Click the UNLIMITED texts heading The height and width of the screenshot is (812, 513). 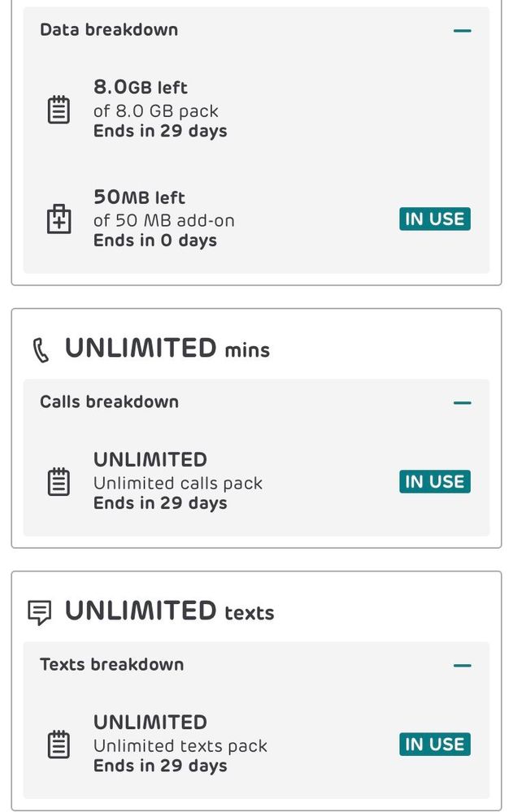(169, 611)
